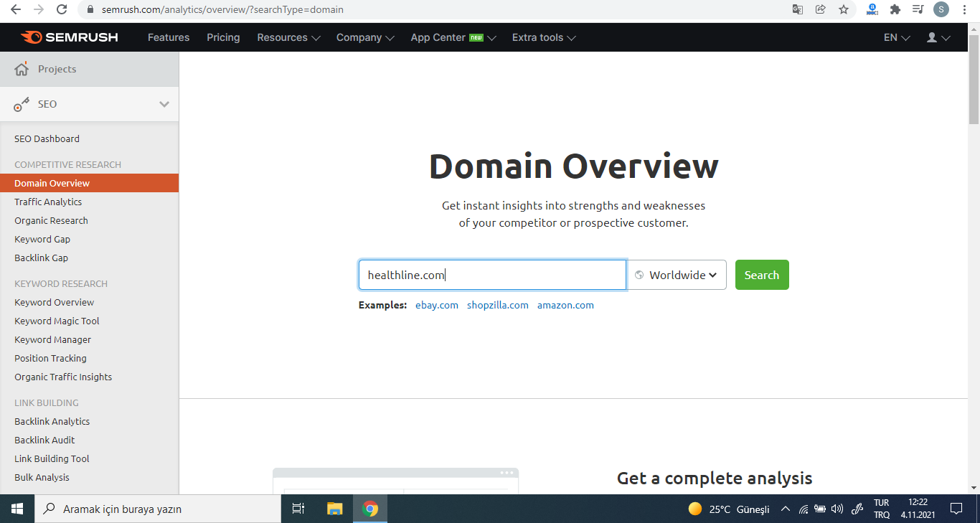980x523 pixels.
Task: Click Chrome icon in taskbar
Action: click(x=370, y=509)
